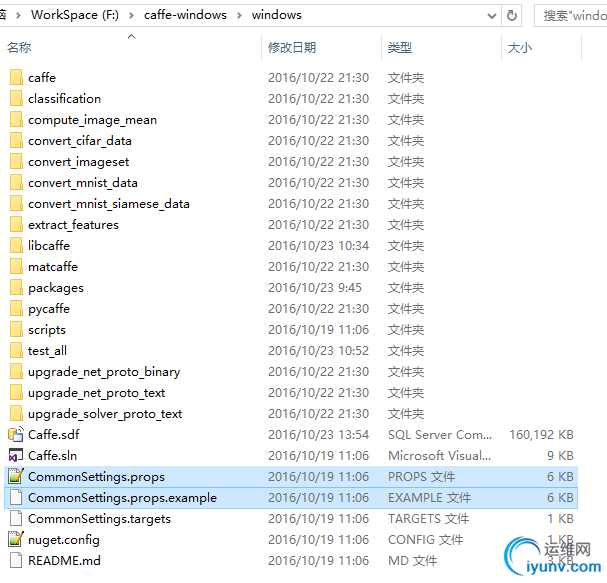The image size is (607, 583).
Task: Click the CommonSettings.props file icon
Action: [16, 477]
